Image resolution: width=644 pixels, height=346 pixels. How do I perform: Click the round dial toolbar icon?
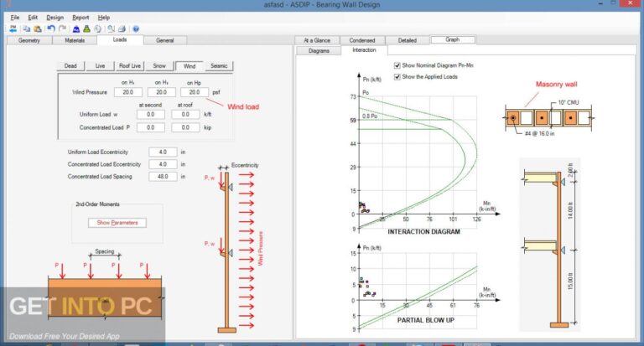[x=98, y=28]
